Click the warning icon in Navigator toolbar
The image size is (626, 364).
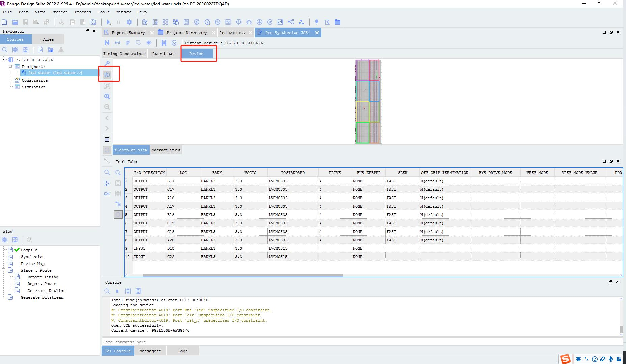[x=61, y=50]
